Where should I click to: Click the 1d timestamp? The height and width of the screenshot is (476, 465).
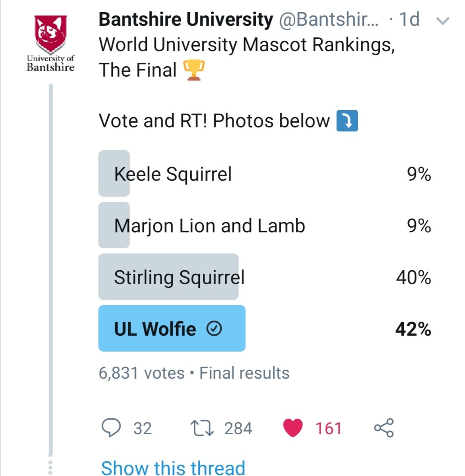pos(409,20)
